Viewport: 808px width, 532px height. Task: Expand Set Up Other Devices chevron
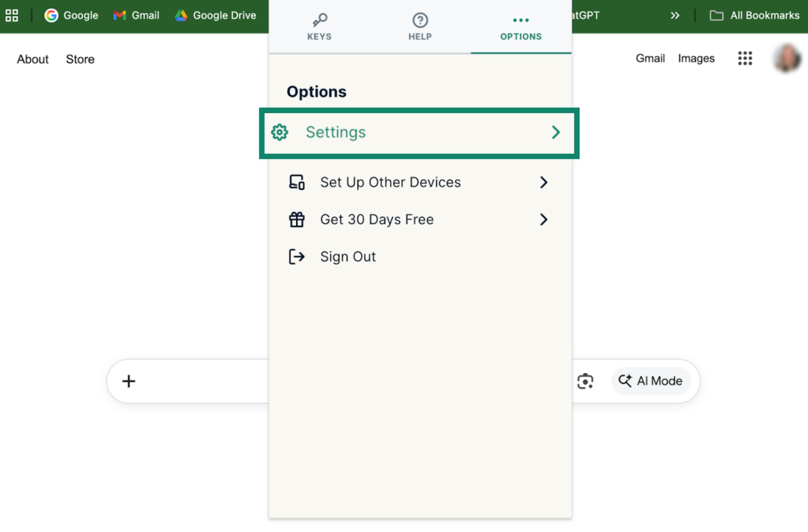(544, 182)
